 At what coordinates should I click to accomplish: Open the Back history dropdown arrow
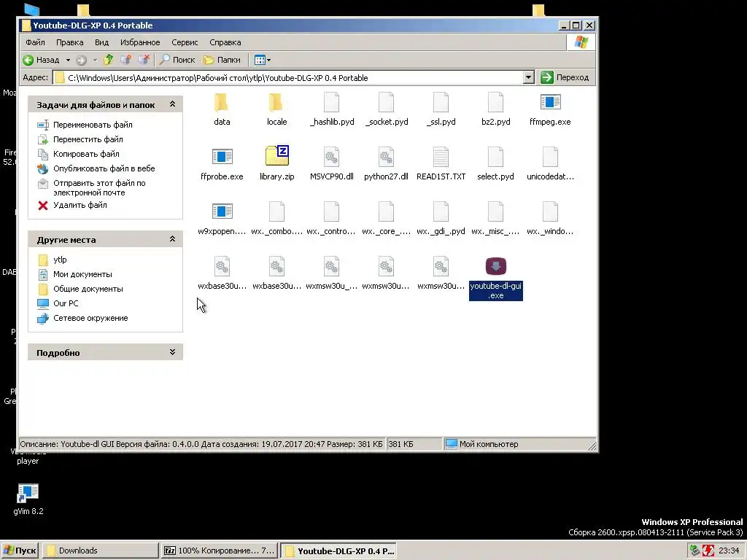click(x=68, y=60)
